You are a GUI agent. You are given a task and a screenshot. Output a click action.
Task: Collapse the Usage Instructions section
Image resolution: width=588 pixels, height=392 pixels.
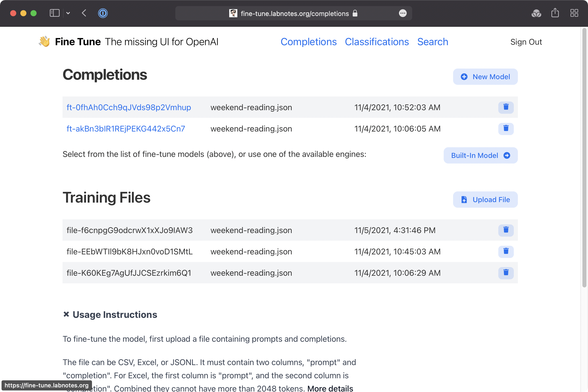tap(66, 314)
